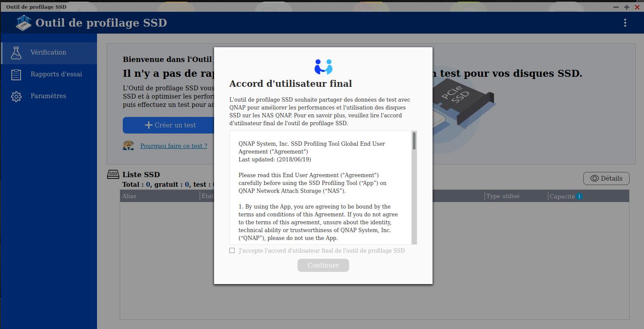Open the three-dot more options menu
Viewport: 644px width, 329px height.
[x=625, y=23]
